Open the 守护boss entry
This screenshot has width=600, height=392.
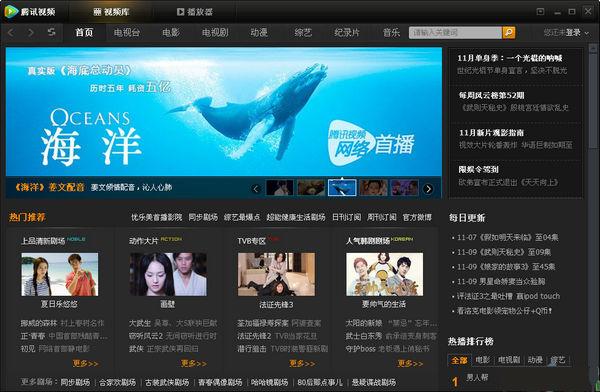coord(360,349)
